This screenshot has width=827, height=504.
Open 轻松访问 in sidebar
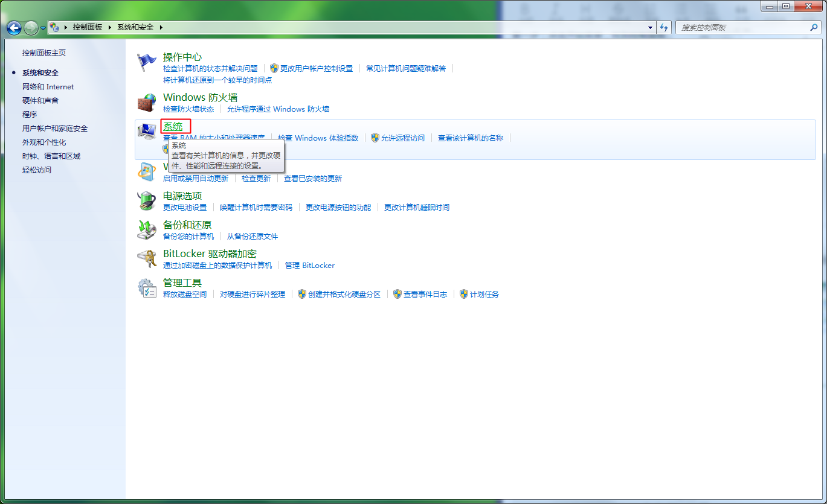37,170
